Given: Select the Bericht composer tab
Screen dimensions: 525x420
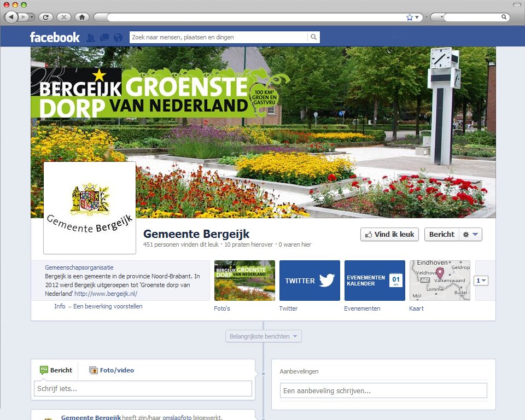Looking at the screenshot, I should 56,370.
